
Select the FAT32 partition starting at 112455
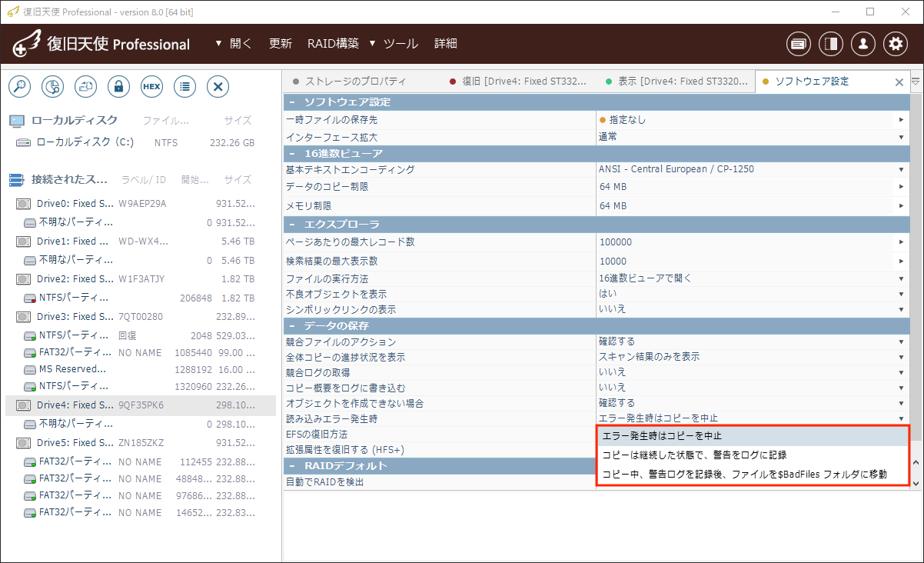(x=141, y=462)
